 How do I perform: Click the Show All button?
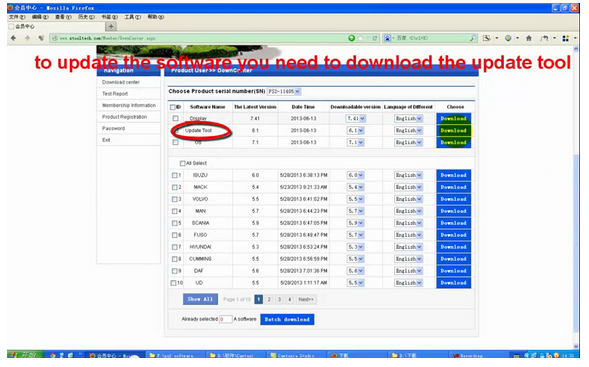tap(200, 299)
